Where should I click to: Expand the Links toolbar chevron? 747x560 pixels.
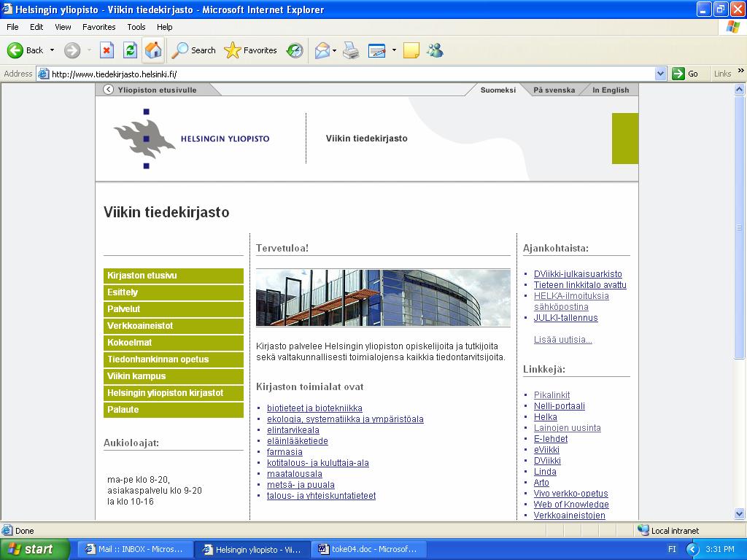(741, 71)
